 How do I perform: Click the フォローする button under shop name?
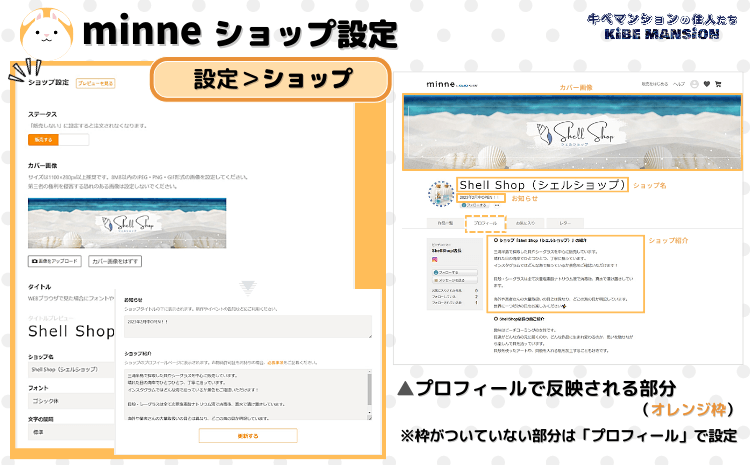point(475,205)
